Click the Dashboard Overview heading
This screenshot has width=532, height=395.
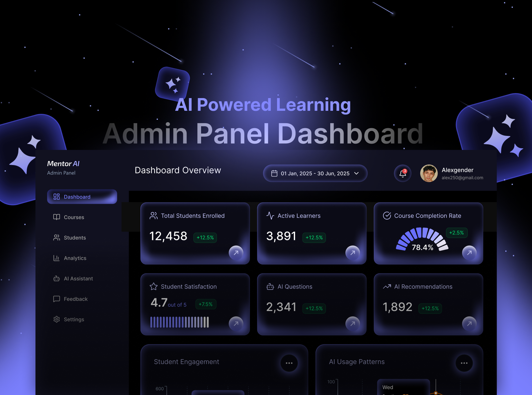click(178, 170)
